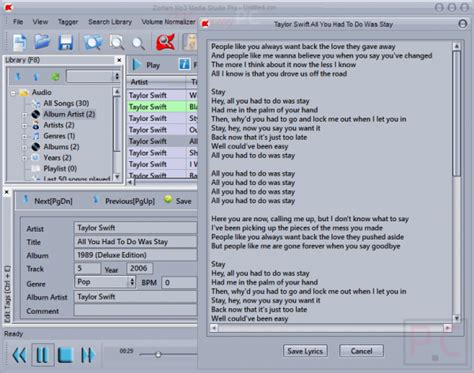Viewport: 474px width, 373px height.
Task: Click the plain magnifying glass toolbar icon
Action: pos(138,43)
